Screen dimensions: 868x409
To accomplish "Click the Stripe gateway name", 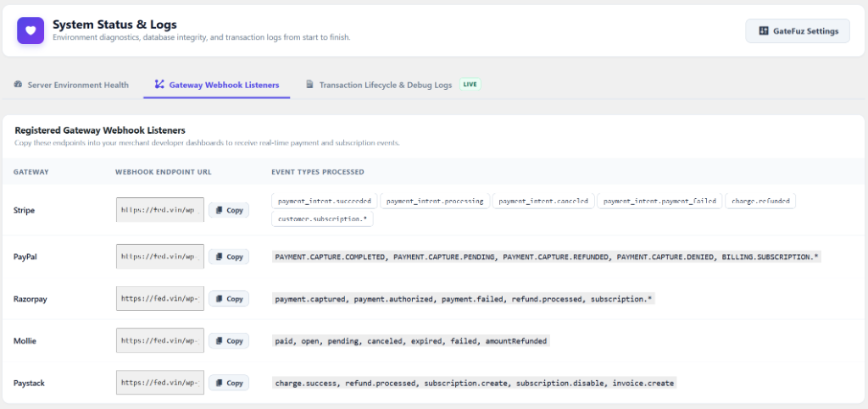I will coord(24,211).
